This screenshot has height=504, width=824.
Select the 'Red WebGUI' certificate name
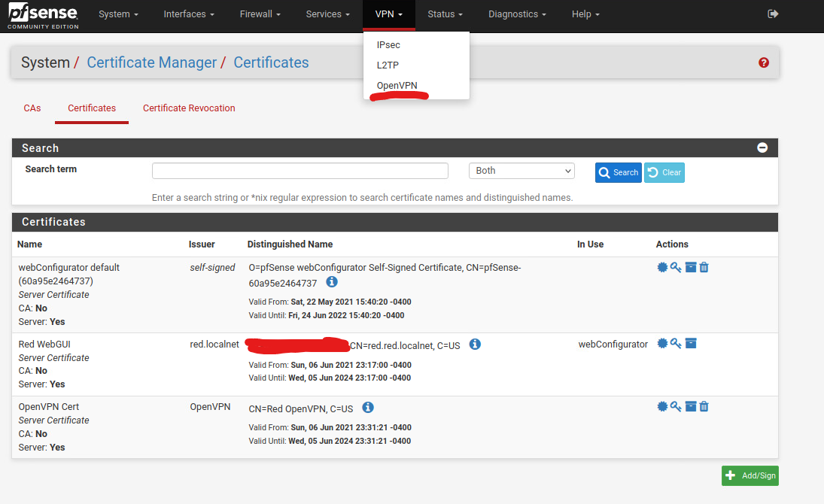44,345
